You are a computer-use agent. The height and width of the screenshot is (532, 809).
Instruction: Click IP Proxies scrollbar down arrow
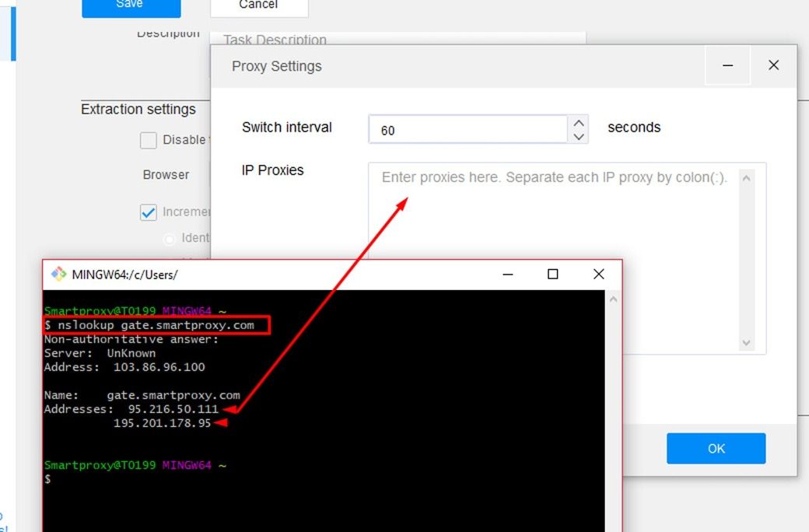746,343
